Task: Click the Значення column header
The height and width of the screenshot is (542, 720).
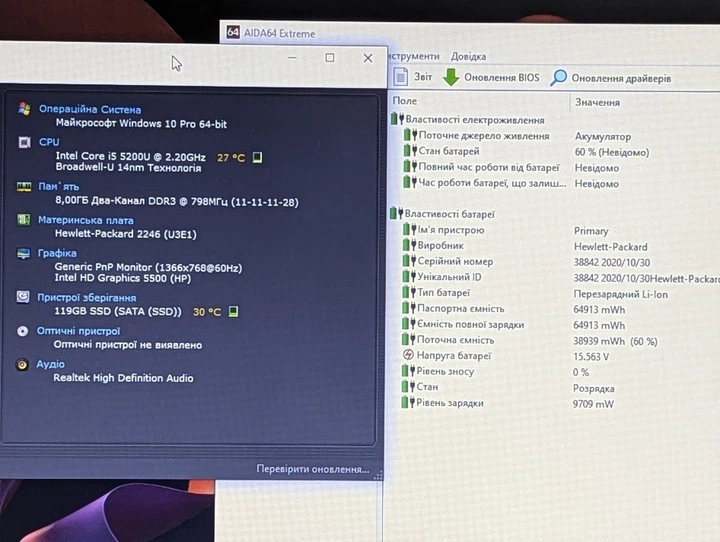Action: tap(597, 102)
